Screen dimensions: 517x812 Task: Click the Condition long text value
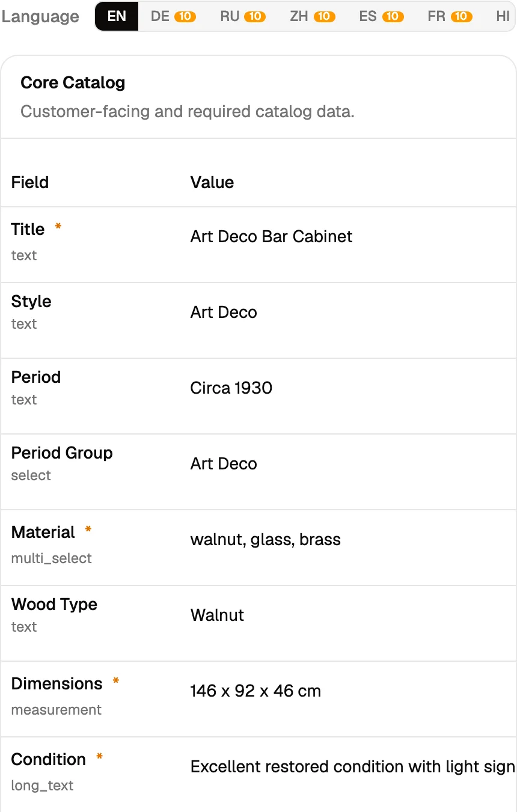[x=353, y=766]
